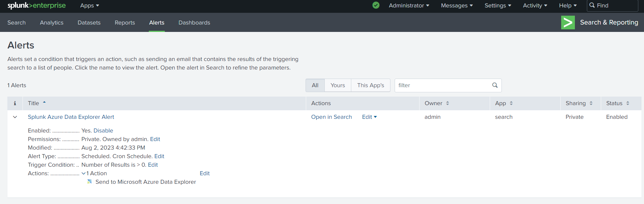Sort alerts by Status column
The width and height of the screenshot is (644, 204).
(x=617, y=103)
